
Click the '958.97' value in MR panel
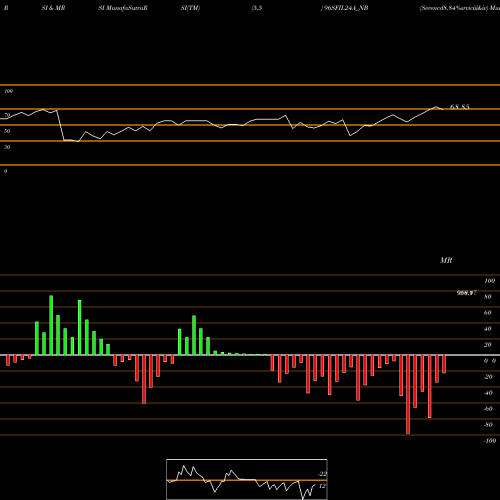[466, 293]
